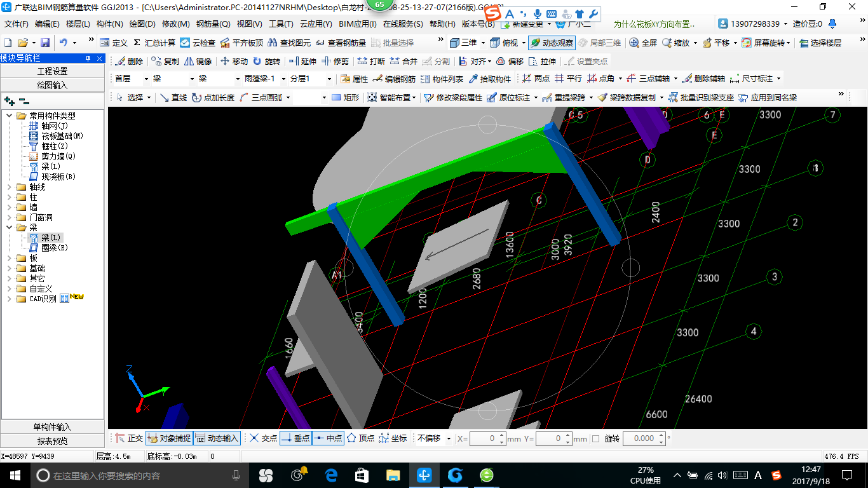Click the 属性 properties button
This screenshot has height=488, width=868.
(x=354, y=79)
